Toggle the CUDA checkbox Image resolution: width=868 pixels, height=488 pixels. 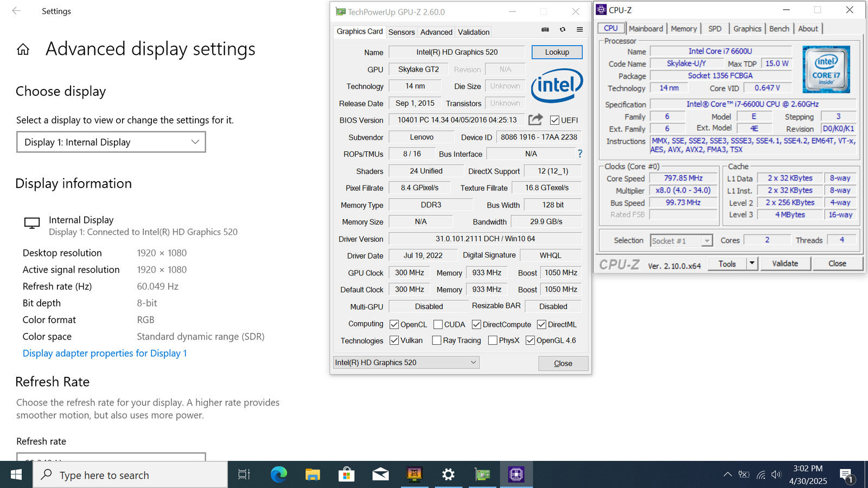[438, 325]
